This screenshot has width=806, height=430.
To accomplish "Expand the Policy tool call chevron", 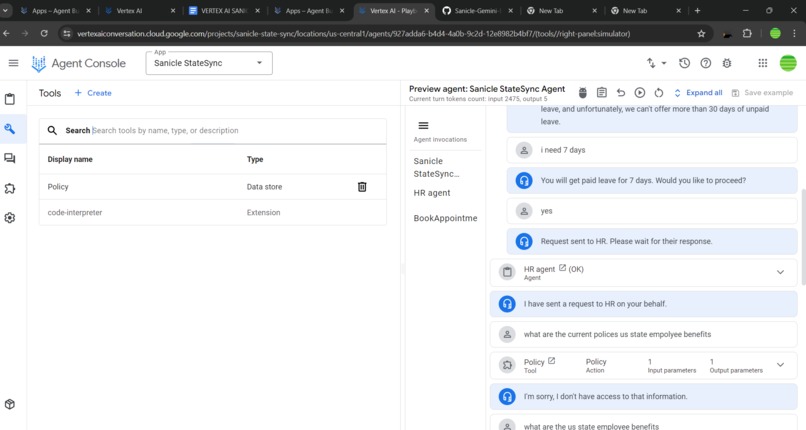I will click(780, 365).
